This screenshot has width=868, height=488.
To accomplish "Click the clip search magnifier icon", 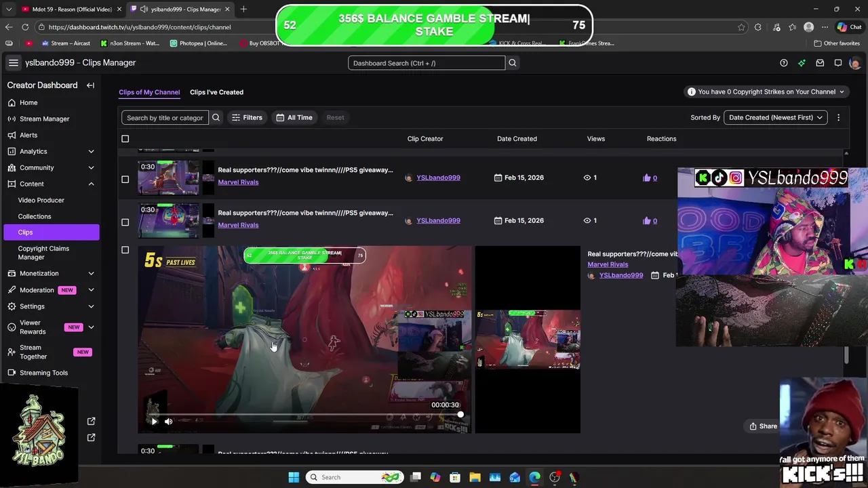I will click(x=216, y=117).
